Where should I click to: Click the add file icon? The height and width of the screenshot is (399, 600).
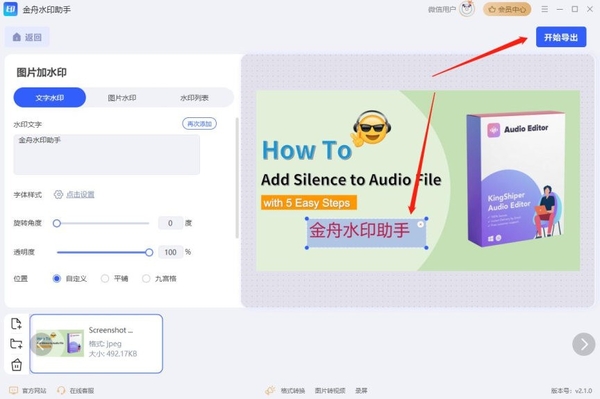(16, 324)
